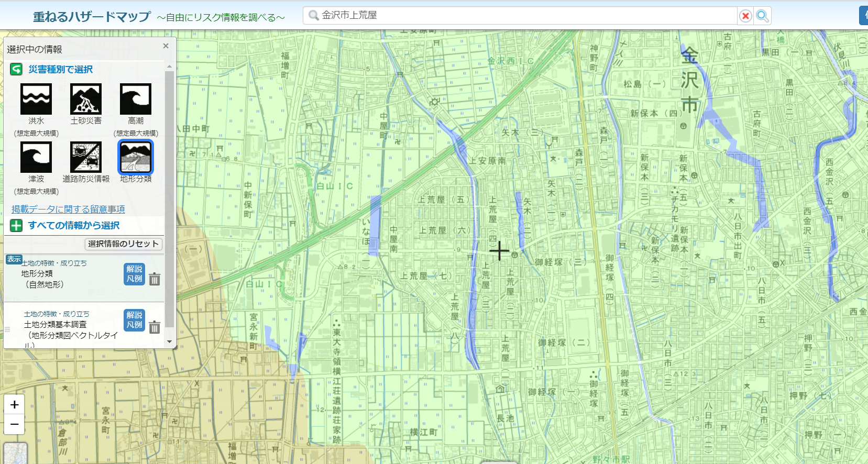Viewport: 868px width, 464px height.
Task: Deselect the highlighted 地形分類 terrain icon
Action: (136, 157)
